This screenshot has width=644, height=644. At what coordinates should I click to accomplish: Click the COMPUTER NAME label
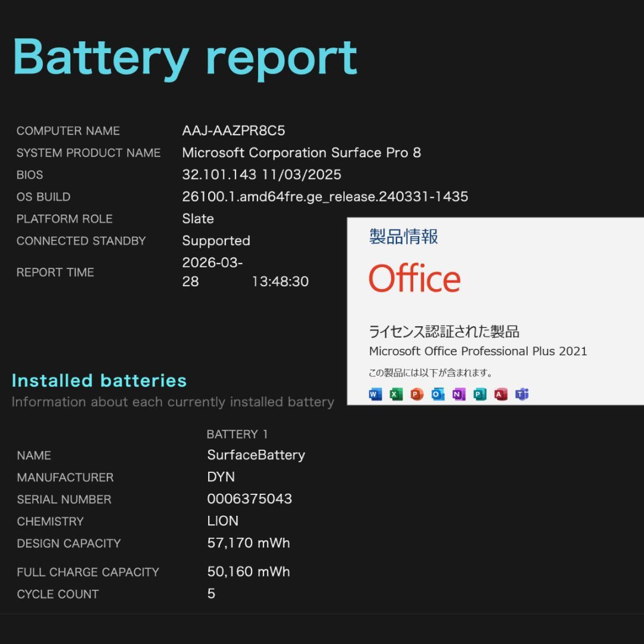click(x=68, y=131)
